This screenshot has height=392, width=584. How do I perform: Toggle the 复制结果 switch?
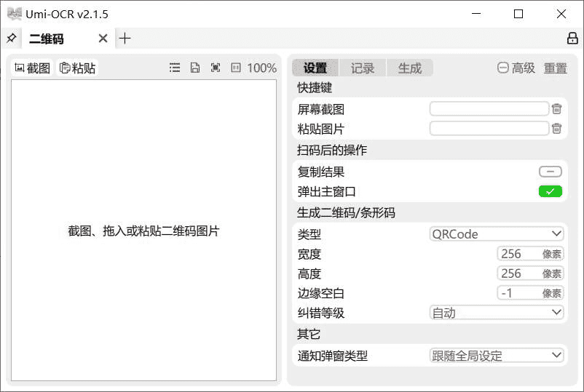point(551,172)
